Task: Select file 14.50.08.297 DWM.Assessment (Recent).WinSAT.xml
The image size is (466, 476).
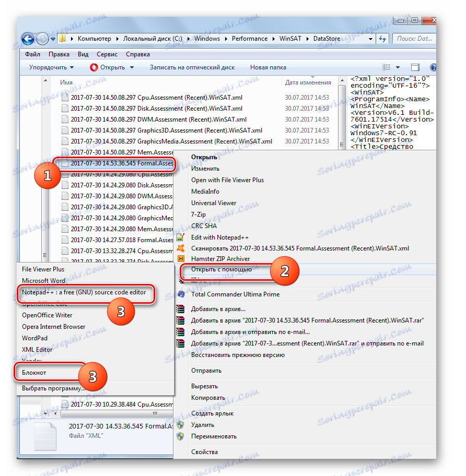Action: (x=159, y=120)
